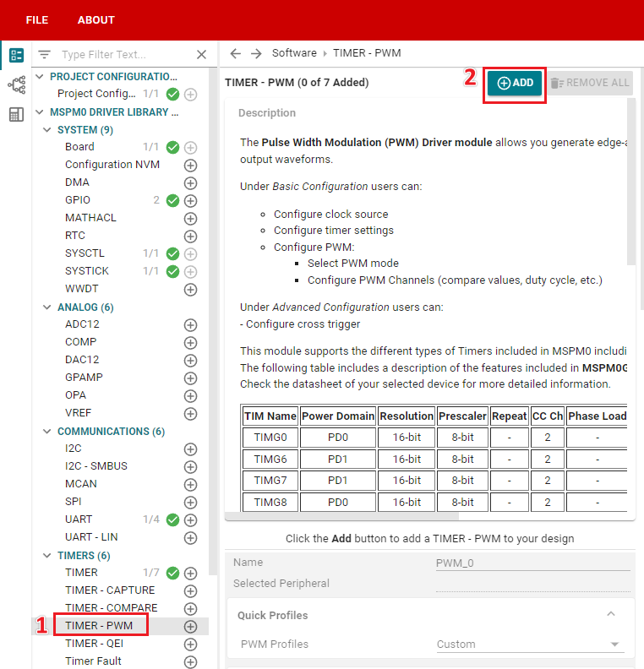Image resolution: width=644 pixels, height=669 pixels.
Task: Add an I2C instance with plus icon
Action: tap(190, 449)
